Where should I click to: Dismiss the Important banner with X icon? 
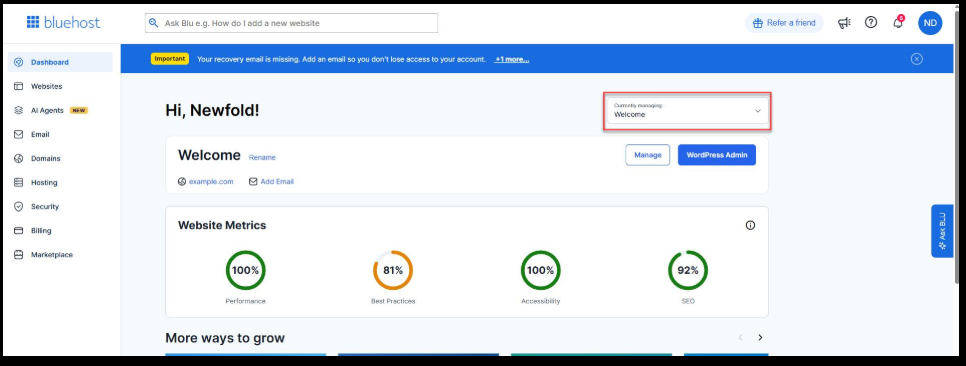pyautogui.click(x=917, y=59)
